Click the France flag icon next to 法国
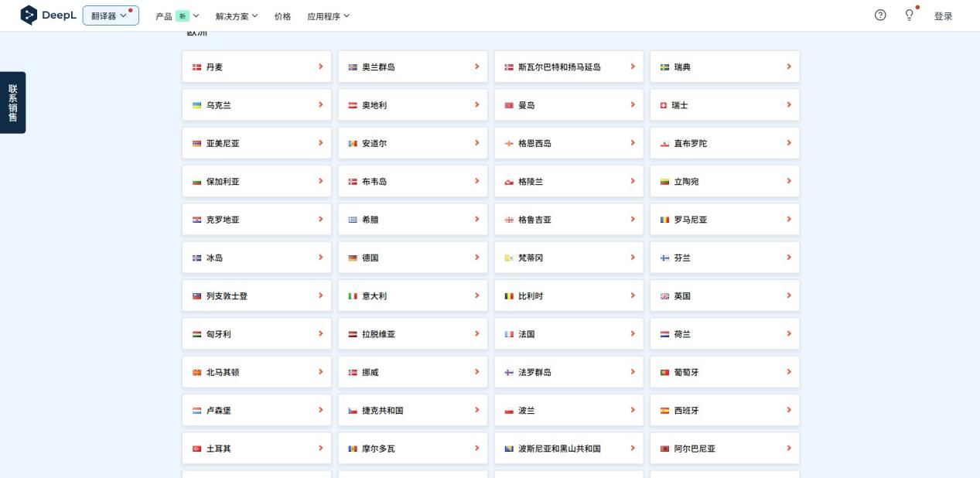 click(509, 334)
